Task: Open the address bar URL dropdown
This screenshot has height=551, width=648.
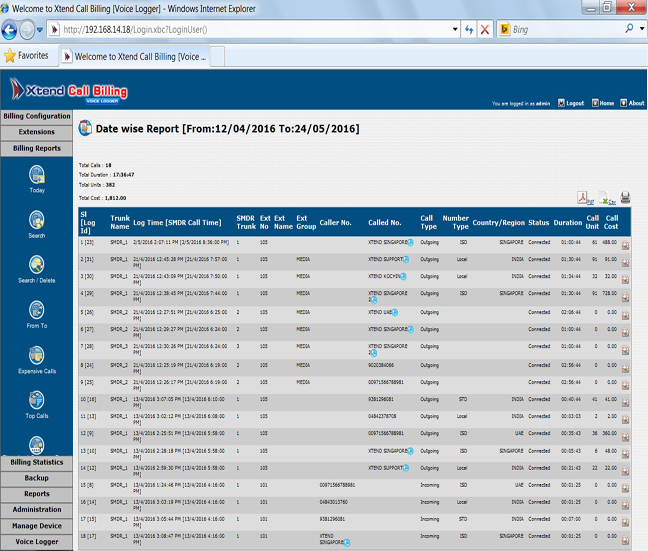Action: [x=455, y=29]
